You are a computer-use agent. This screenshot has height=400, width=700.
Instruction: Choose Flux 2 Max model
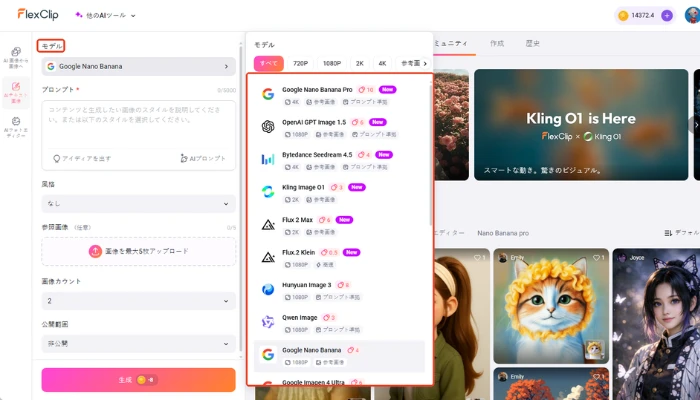[x=339, y=225]
